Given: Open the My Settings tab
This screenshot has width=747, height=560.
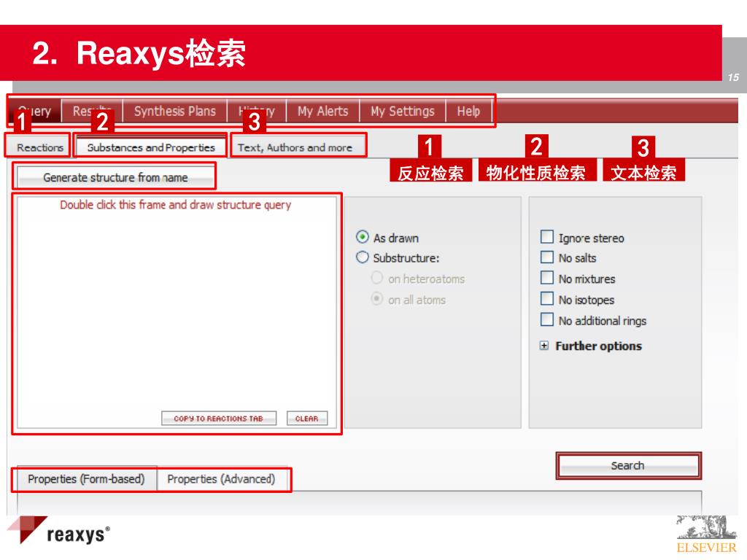Looking at the screenshot, I should (x=403, y=111).
